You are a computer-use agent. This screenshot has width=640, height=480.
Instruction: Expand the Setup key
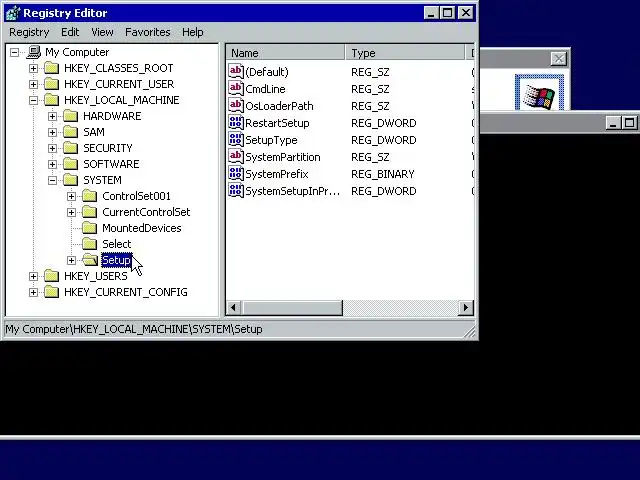(71, 260)
